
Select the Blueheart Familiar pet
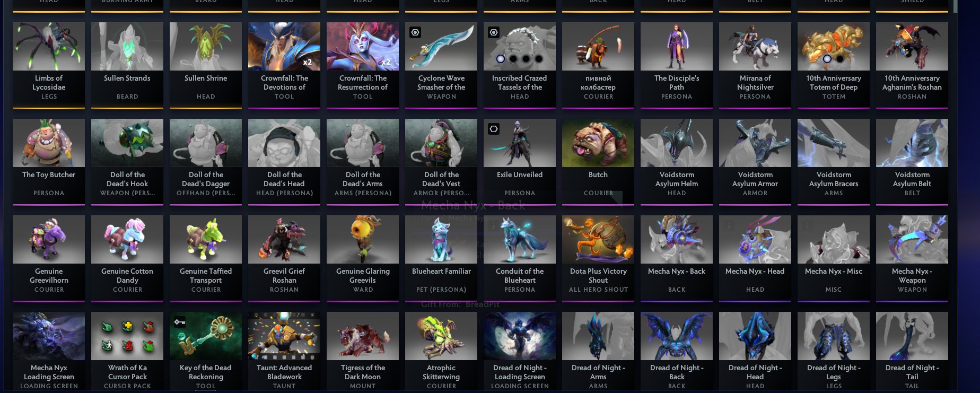[x=441, y=258]
